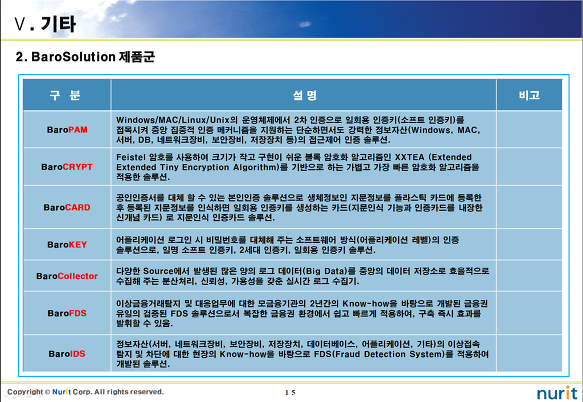Click the nurit logo in footer
The height and width of the screenshot is (402, 583).
tap(557, 393)
